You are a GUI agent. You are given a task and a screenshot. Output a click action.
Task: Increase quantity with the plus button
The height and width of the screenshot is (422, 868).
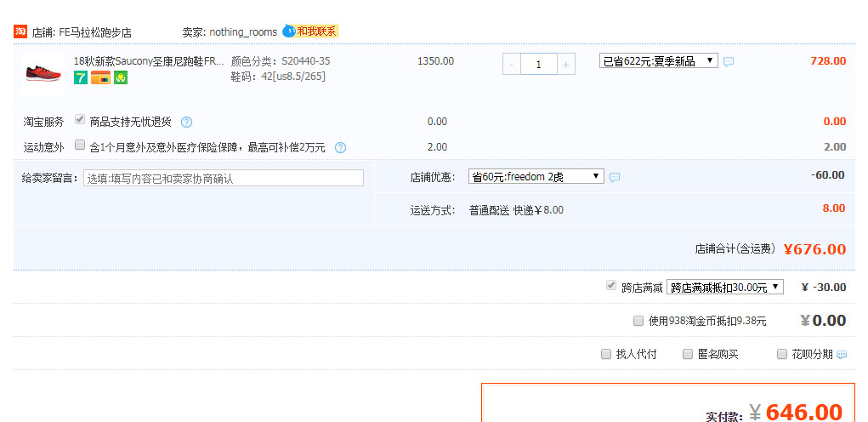[x=565, y=65]
